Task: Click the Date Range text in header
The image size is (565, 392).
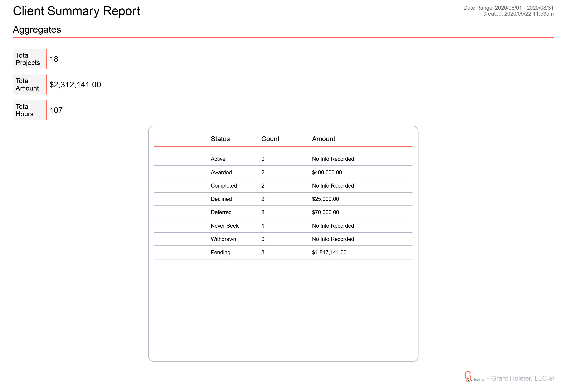Action: tap(508, 8)
